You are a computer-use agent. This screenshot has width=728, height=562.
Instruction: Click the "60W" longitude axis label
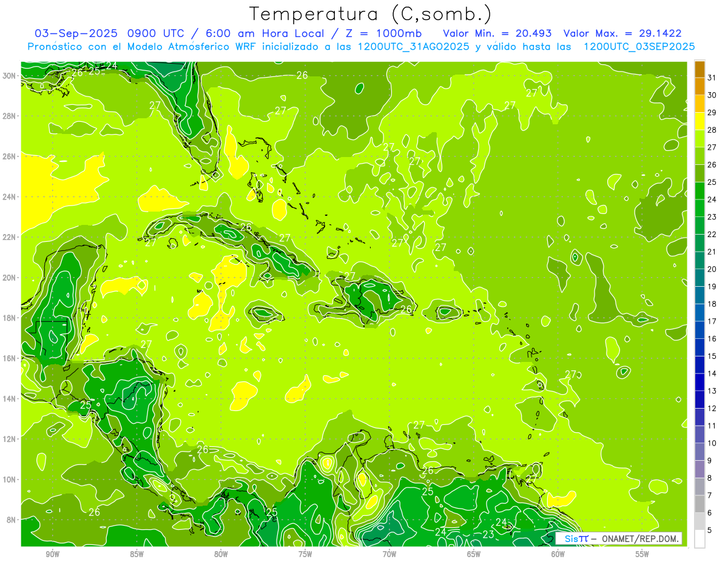pyautogui.click(x=558, y=554)
